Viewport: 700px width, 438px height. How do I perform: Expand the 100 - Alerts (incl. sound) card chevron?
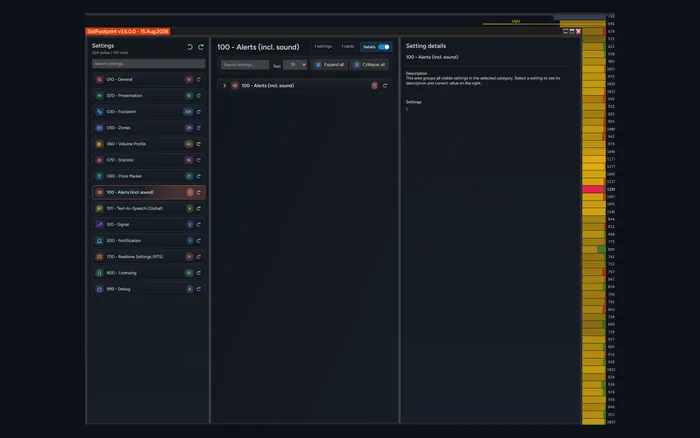(225, 85)
